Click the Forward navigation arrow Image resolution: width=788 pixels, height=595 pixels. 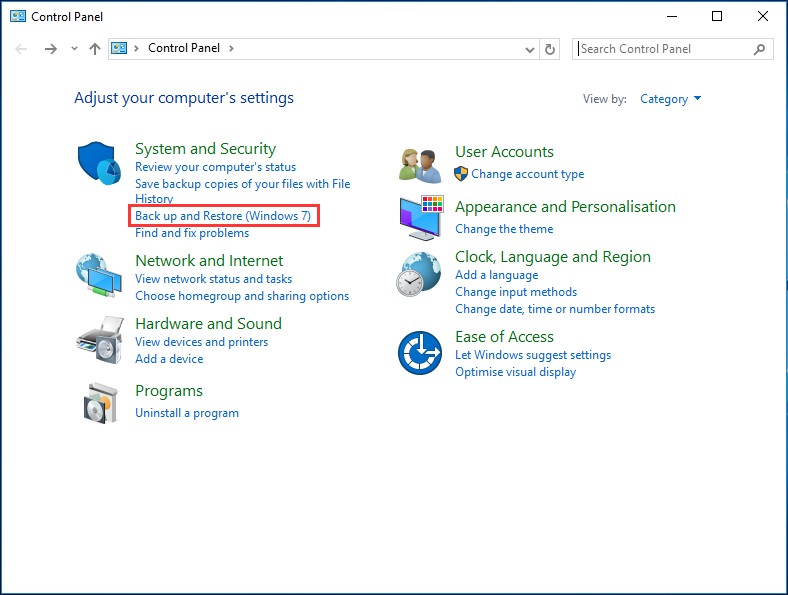[50, 49]
